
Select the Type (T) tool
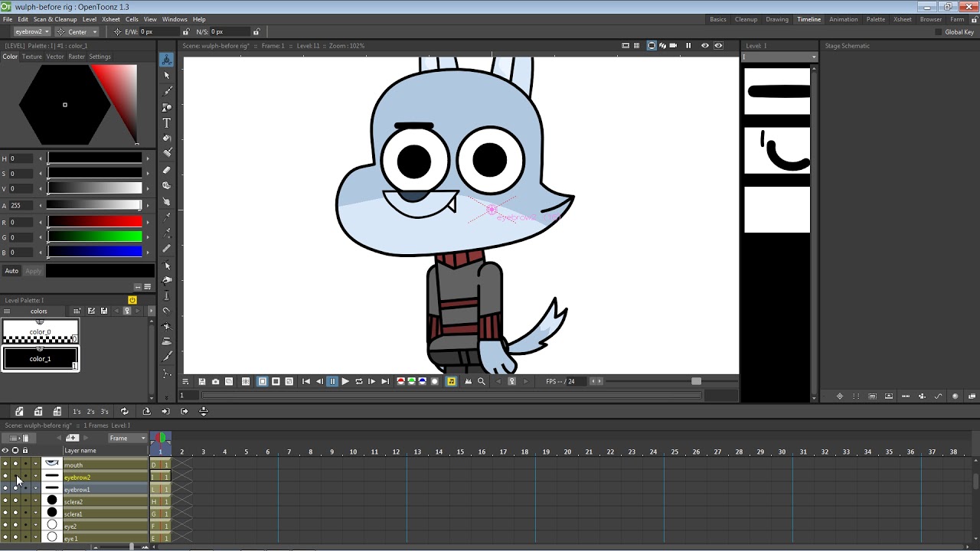[166, 123]
